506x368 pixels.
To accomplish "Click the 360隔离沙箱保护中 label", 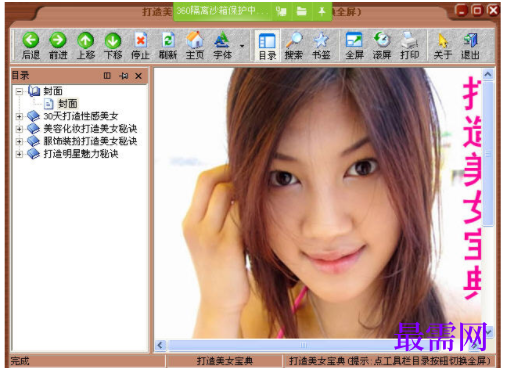I will coord(222,11).
